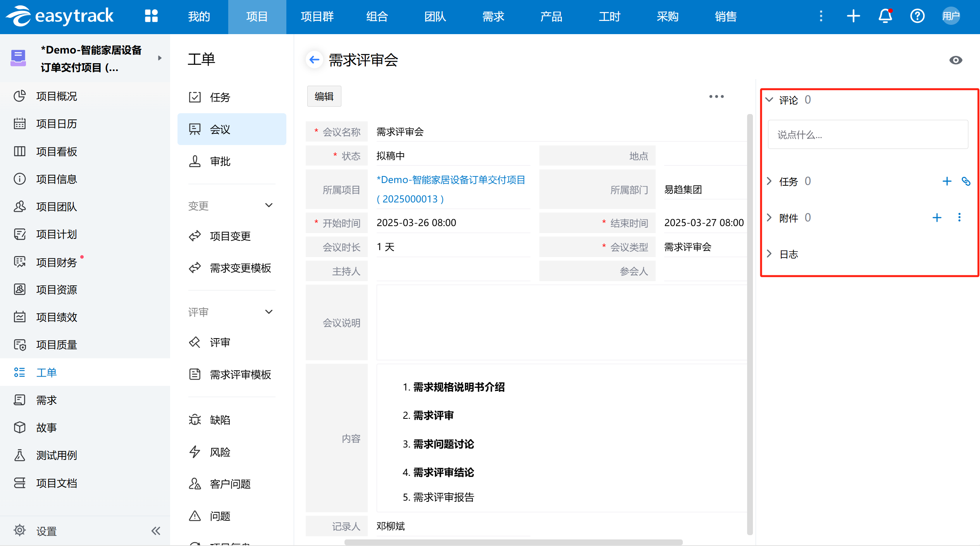Screen dimensions: 980x546
Task: Click the 说点什么 comment input field
Action: click(868, 135)
